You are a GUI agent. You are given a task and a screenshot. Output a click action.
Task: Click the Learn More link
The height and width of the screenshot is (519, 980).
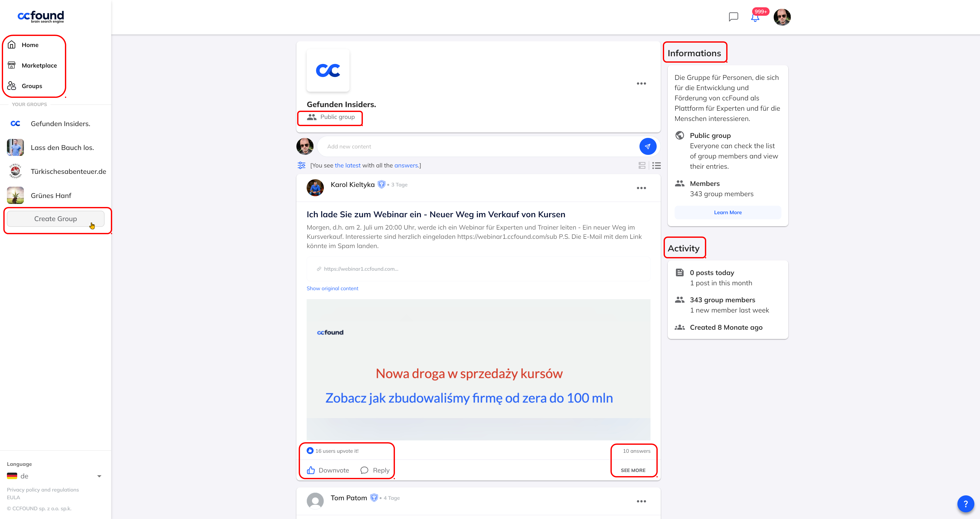pyautogui.click(x=727, y=212)
